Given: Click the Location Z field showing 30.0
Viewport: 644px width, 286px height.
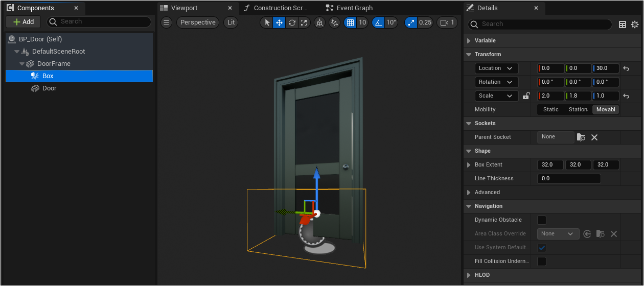Looking at the screenshot, I should (x=606, y=68).
